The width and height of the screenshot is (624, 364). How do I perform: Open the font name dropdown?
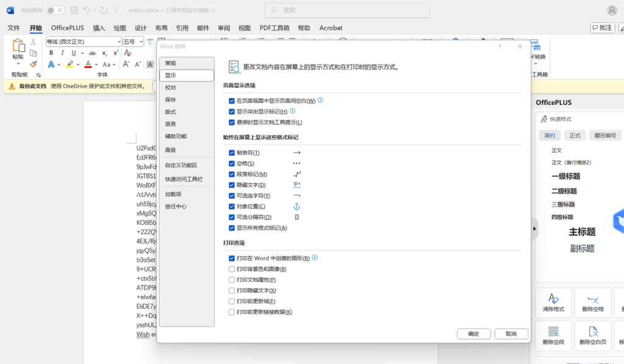[119, 41]
